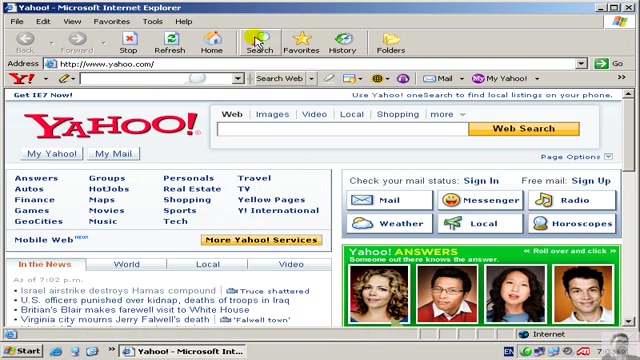The image size is (640, 360).
Task: Click the purple headphones icon in Yahoo toolbar
Action: coord(403,78)
